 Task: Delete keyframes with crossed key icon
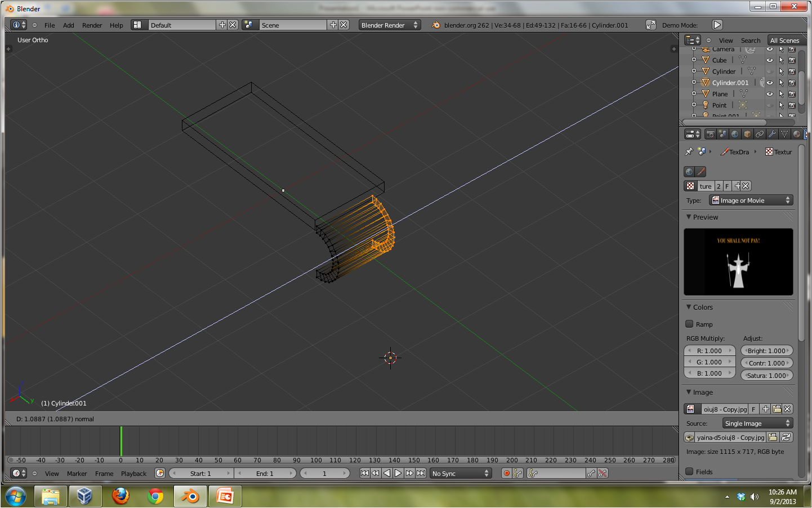point(603,473)
